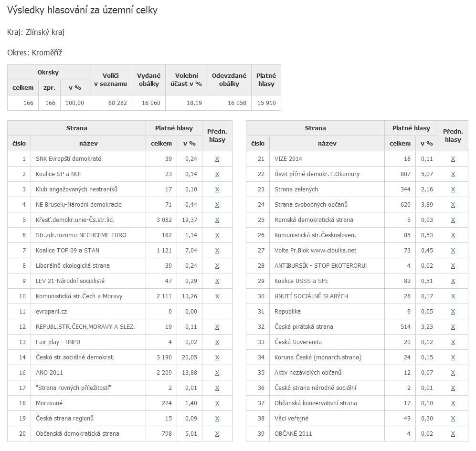Open preferential votes for VIZE 2014

(453, 159)
